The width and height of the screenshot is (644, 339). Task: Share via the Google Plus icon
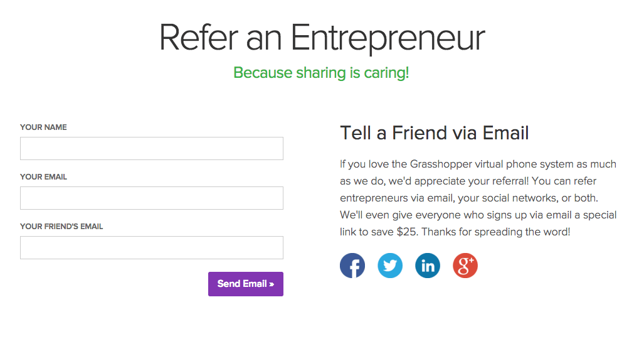465,266
